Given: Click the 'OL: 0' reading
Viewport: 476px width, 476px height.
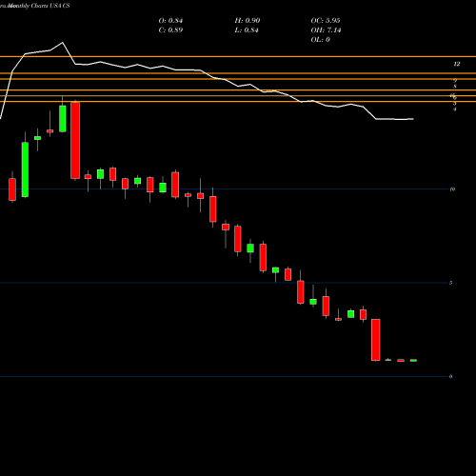Looking at the screenshot, I should click(320, 40).
